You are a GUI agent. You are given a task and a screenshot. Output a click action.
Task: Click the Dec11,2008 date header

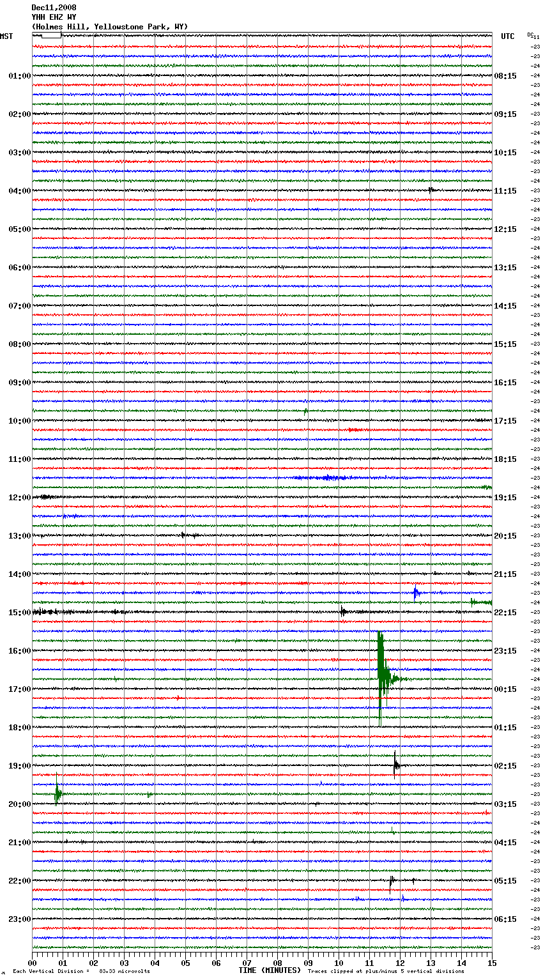pyautogui.click(x=54, y=8)
